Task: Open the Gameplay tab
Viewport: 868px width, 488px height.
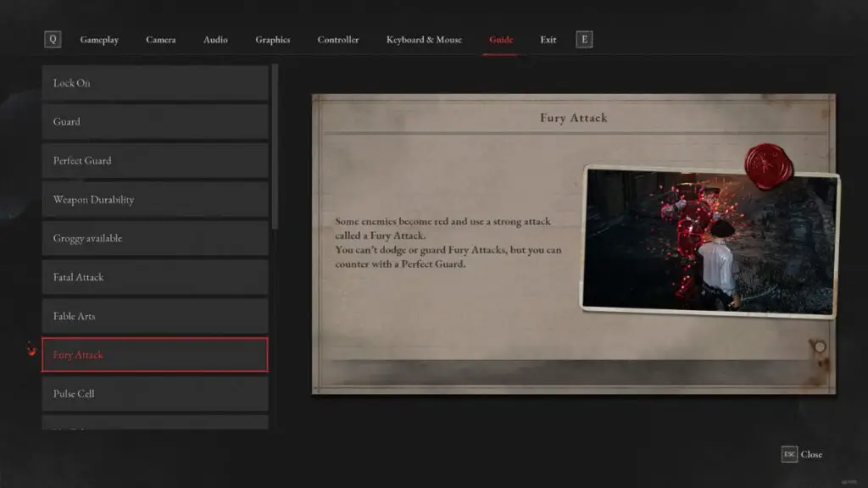Action: coord(99,40)
